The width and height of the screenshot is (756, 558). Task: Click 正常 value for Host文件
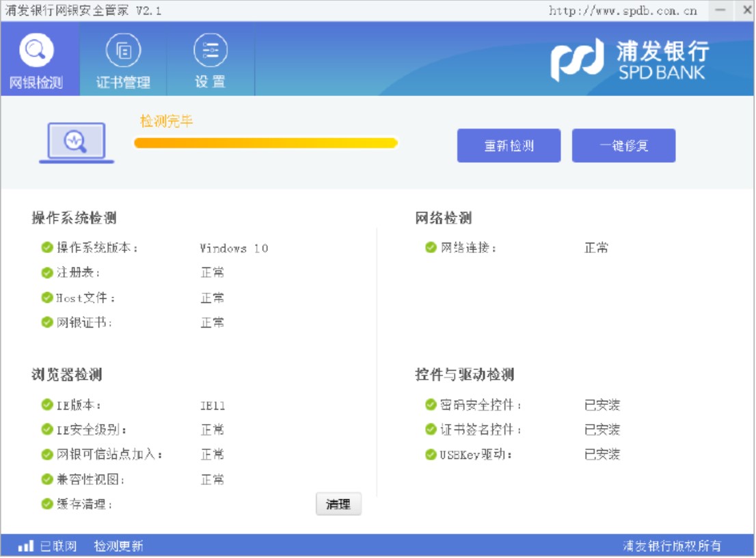212,298
